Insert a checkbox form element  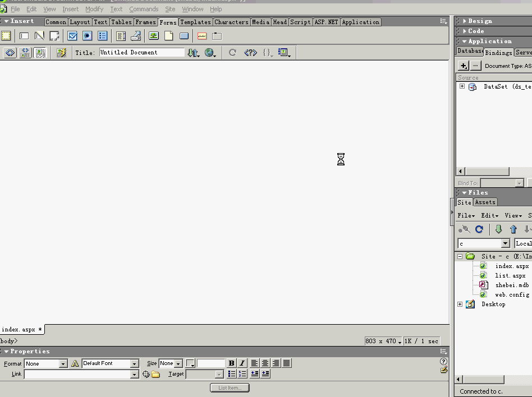[x=72, y=36]
